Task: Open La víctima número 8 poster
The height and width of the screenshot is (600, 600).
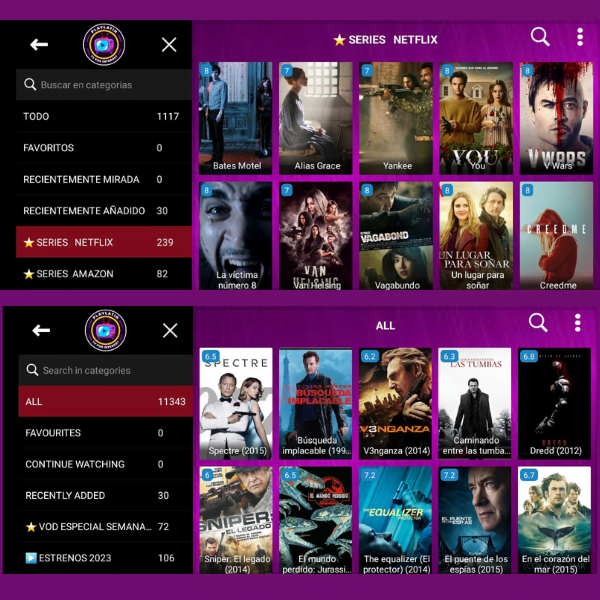Action: pyautogui.click(x=236, y=236)
